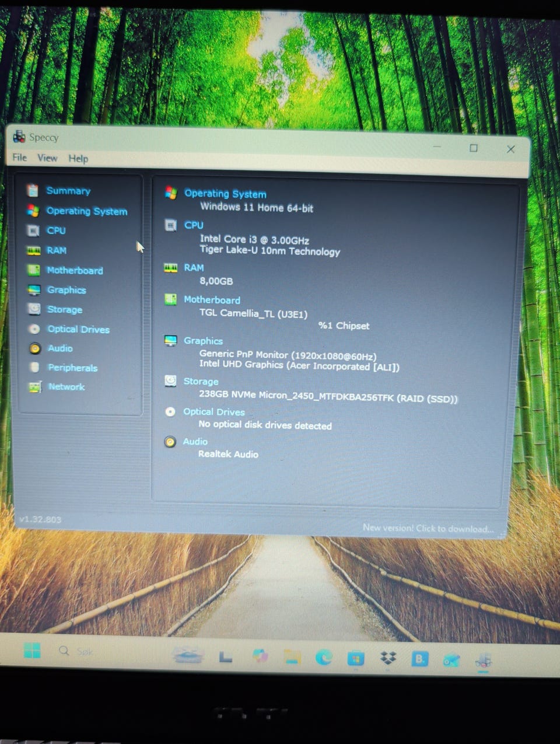Click the Audio speaker icon in sidebar

[x=35, y=348]
